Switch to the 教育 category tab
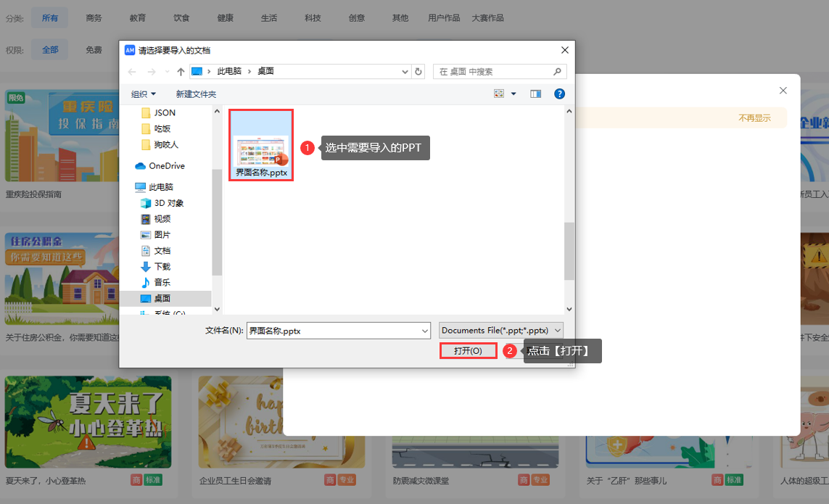829x504 pixels. coord(137,17)
